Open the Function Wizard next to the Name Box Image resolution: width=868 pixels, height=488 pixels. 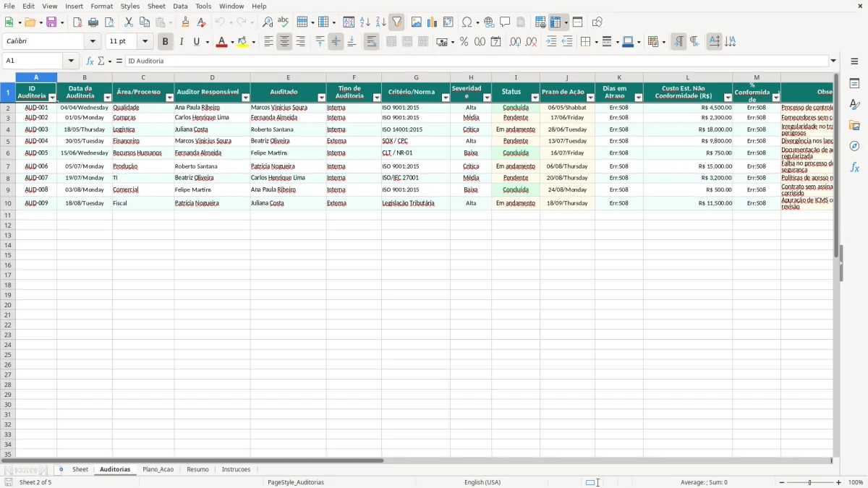click(90, 61)
